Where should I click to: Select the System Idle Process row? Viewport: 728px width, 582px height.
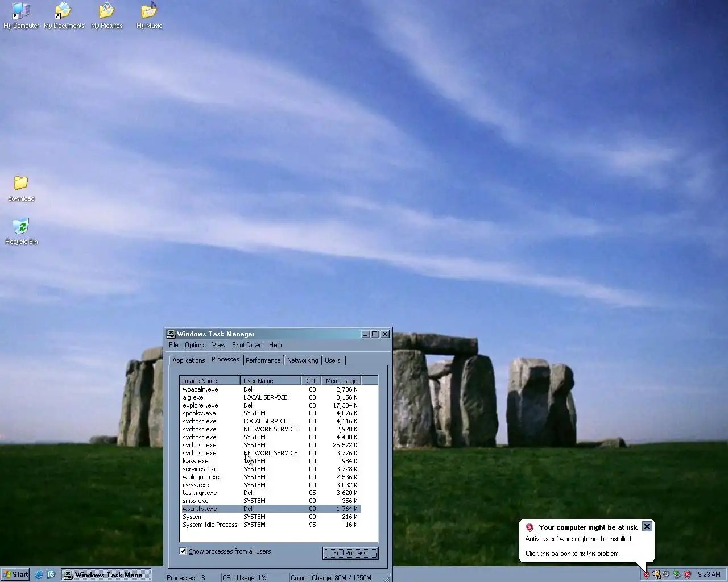[271, 525]
